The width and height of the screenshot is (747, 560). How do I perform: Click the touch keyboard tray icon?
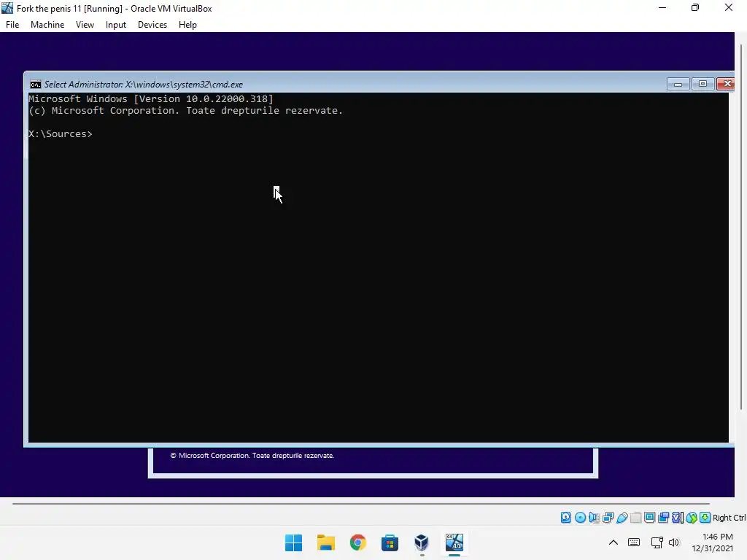tap(634, 542)
